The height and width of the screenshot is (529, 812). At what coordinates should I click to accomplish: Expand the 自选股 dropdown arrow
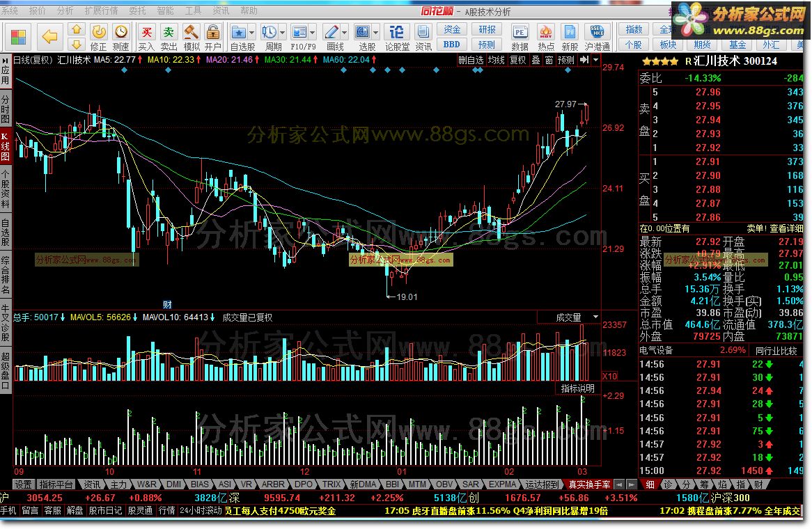tap(251, 33)
